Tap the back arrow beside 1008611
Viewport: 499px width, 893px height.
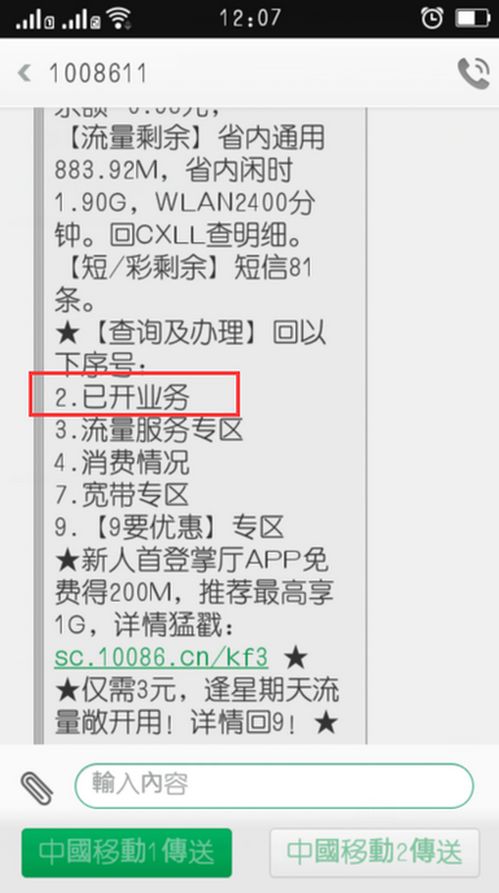[x=24, y=73]
